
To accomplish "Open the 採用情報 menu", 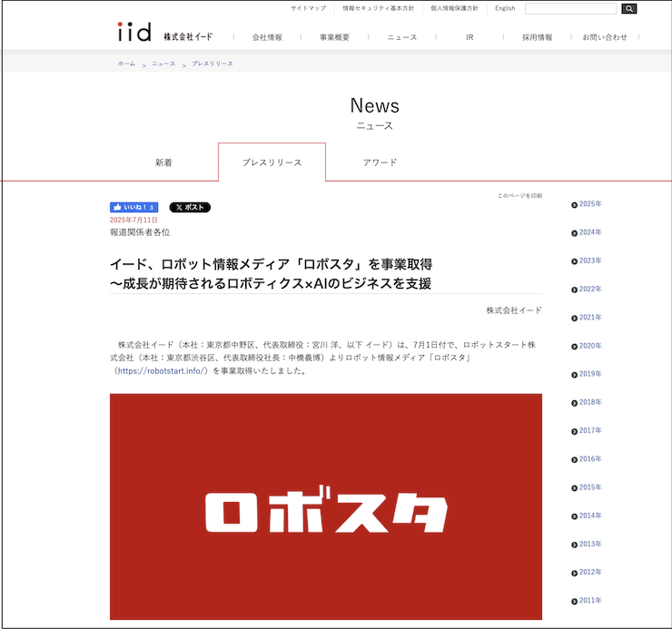I will [537, 37].
